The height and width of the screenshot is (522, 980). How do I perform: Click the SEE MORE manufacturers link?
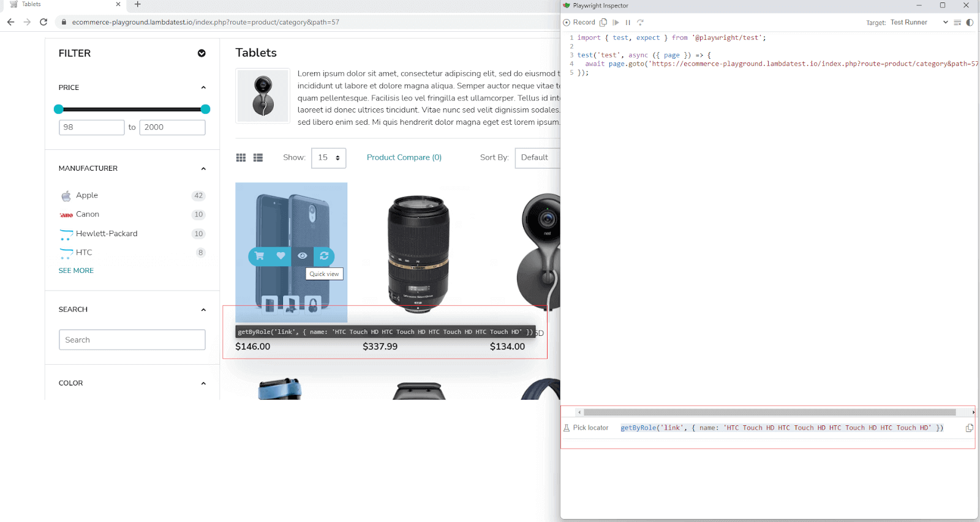(x=76, y=270)
